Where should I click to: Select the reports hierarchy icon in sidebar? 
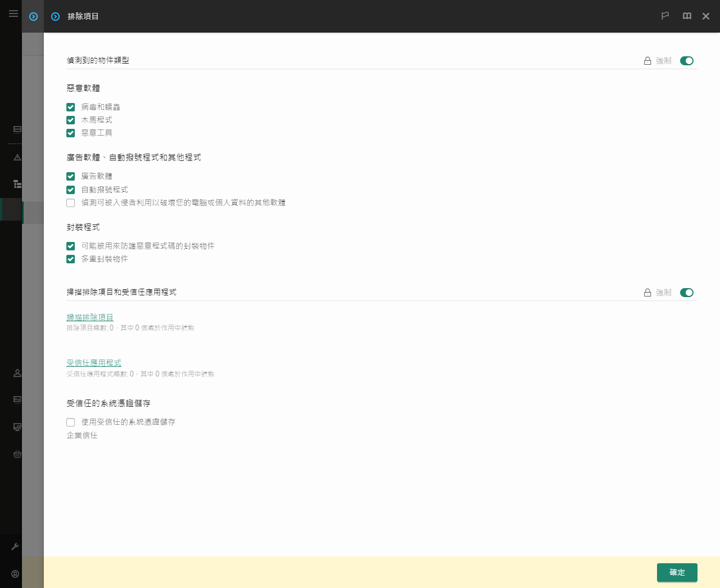pos(17,184)
